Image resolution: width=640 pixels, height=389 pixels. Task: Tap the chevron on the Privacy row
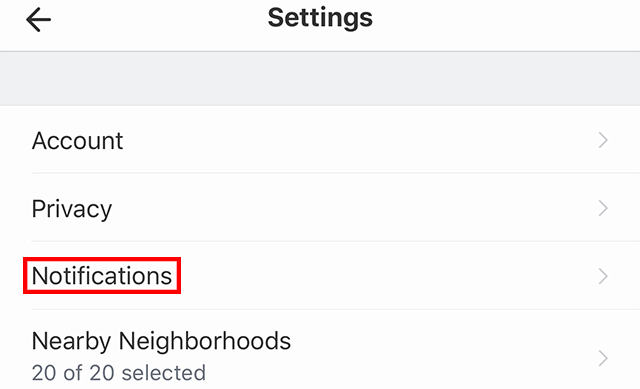coord(603,209)
